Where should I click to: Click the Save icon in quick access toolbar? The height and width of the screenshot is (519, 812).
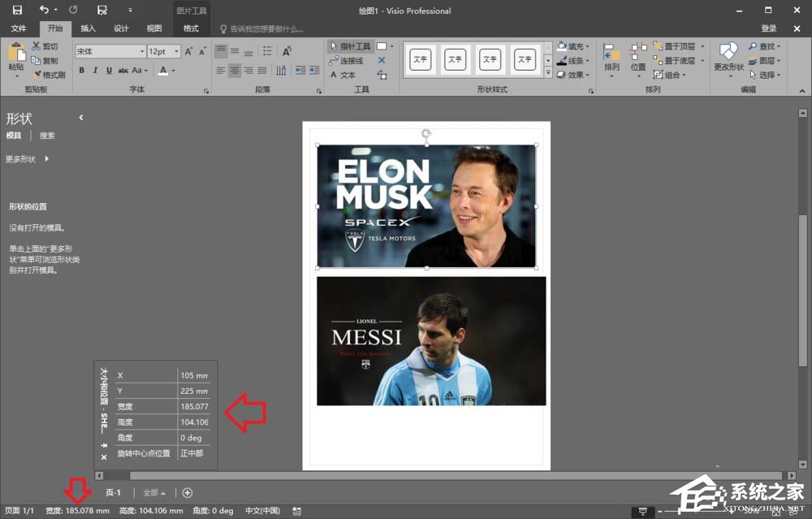pos(17,10)
